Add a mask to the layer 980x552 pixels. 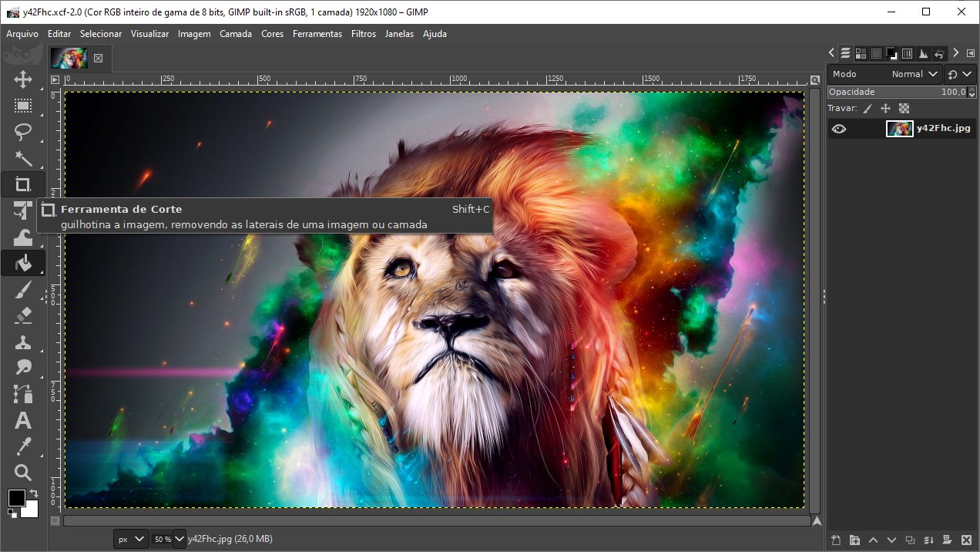[947, 540]
